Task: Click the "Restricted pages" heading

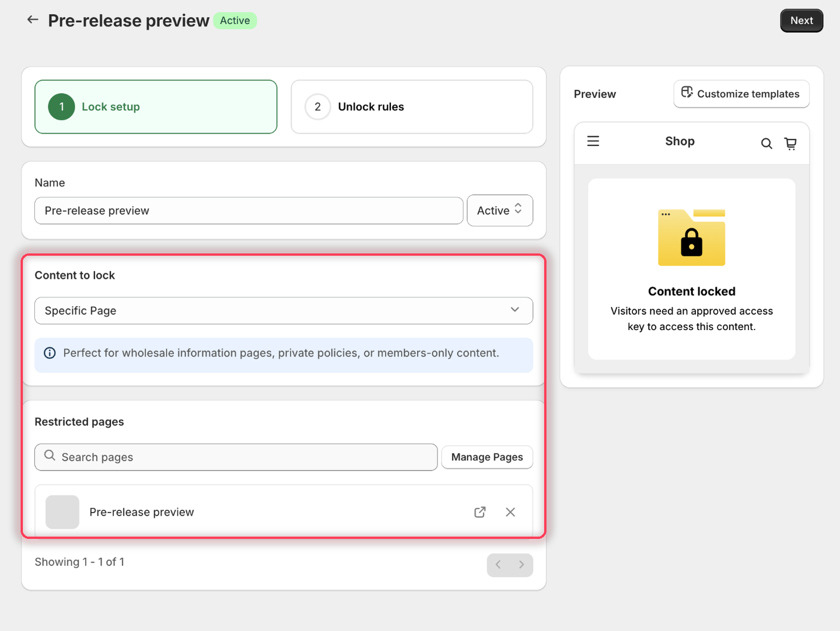Action: pyautogui.click(x=79, y=422)
